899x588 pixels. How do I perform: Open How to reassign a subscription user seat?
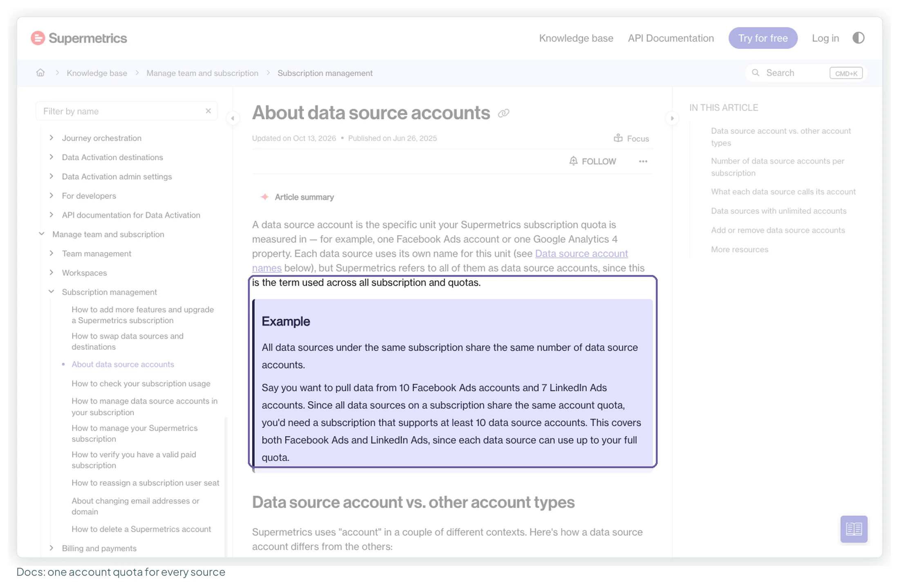(145, 483)
